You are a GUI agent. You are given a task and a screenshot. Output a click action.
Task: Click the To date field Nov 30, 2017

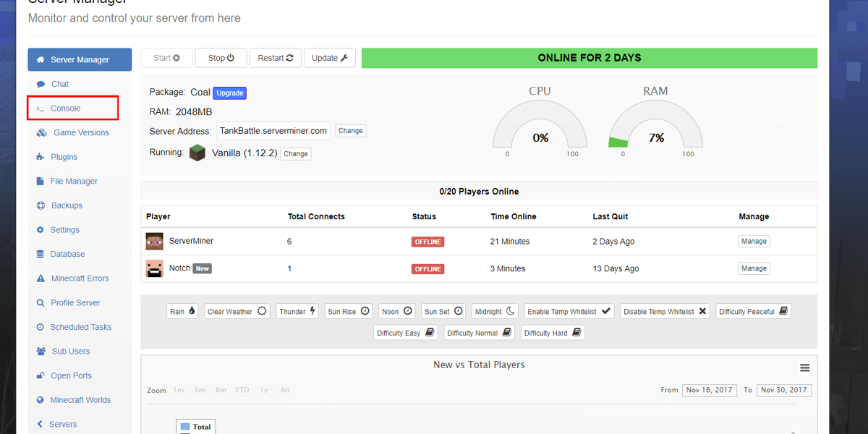[x=784, y=390]
